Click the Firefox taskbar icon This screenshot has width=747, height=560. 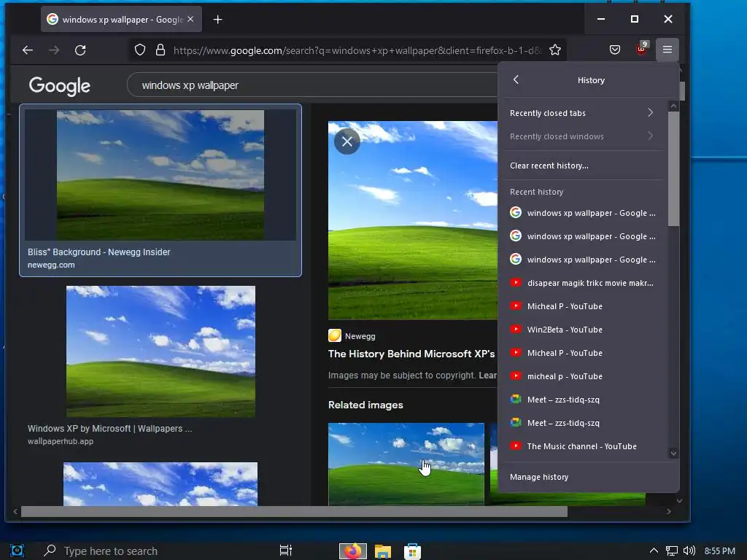point(352,551)
